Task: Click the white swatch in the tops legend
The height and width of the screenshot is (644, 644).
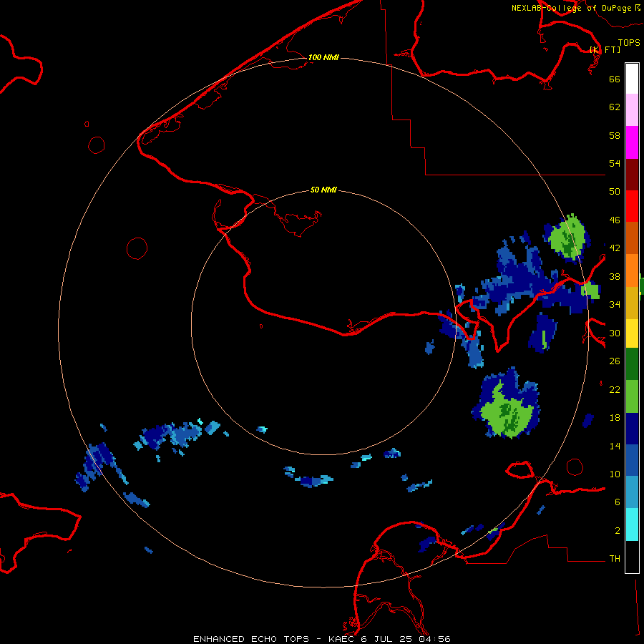Action: pyautogui.click(x=632, y=79)
